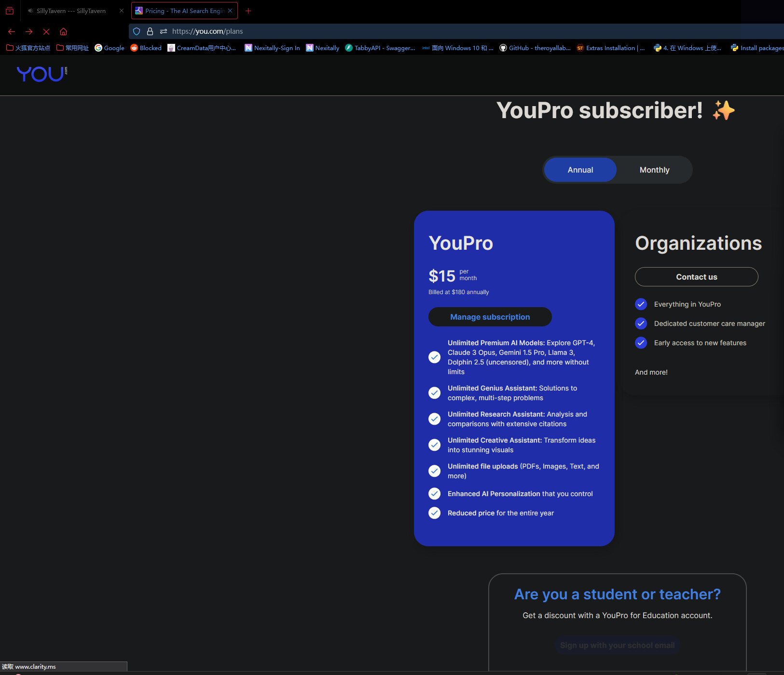Click Manage subscription button

490,317
